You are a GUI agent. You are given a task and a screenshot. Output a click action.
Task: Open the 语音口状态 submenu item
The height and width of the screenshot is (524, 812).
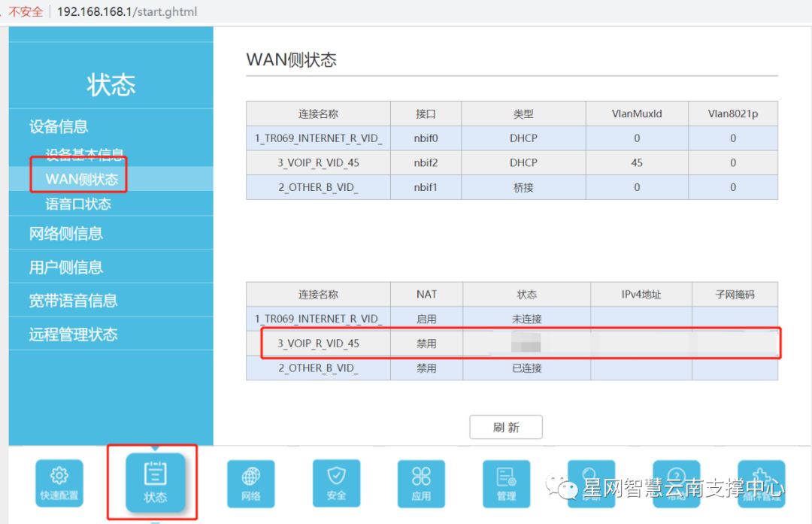click(x=78, y=204)
